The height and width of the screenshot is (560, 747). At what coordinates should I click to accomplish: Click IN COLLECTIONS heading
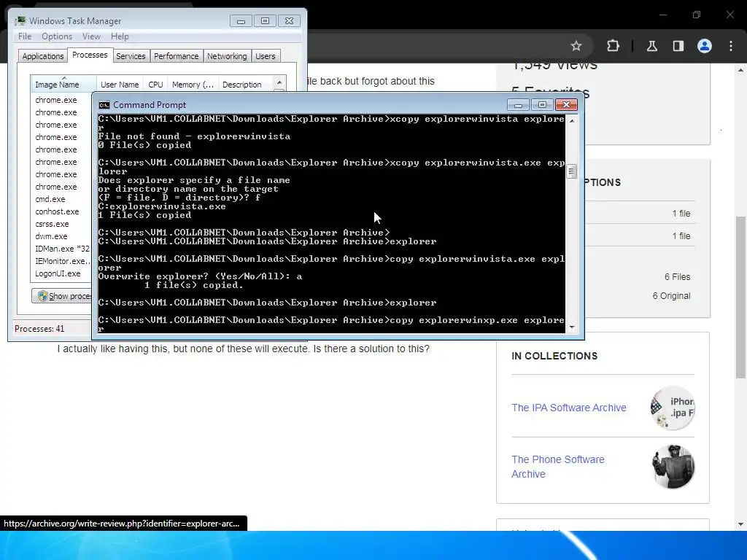(x=554, y=356)
